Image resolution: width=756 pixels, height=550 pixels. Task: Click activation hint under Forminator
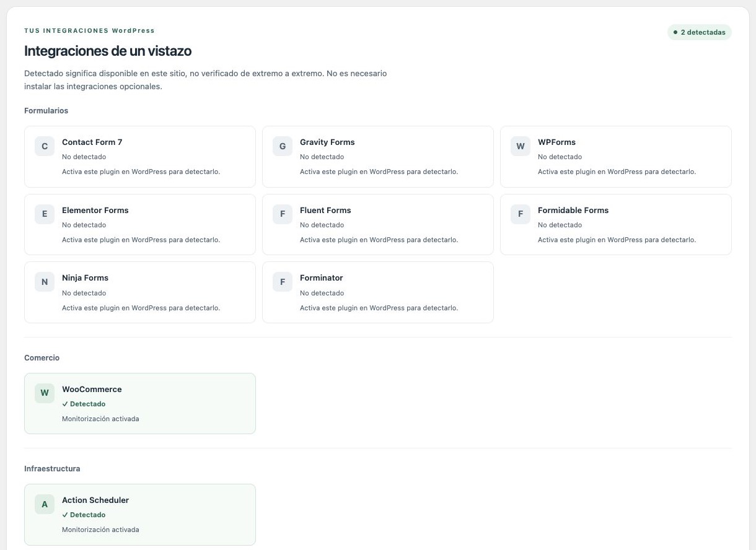pos(379,308)
